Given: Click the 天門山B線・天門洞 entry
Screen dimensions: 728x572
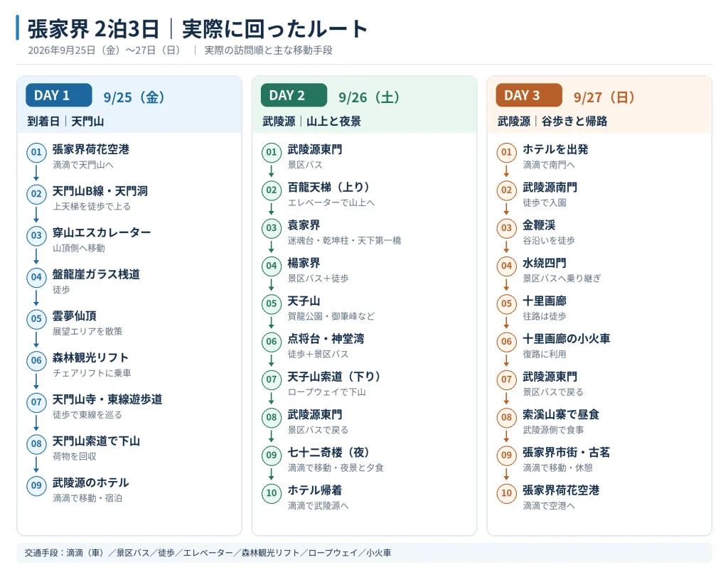Looking at the screenshot, I should click(x=100, y=191).
